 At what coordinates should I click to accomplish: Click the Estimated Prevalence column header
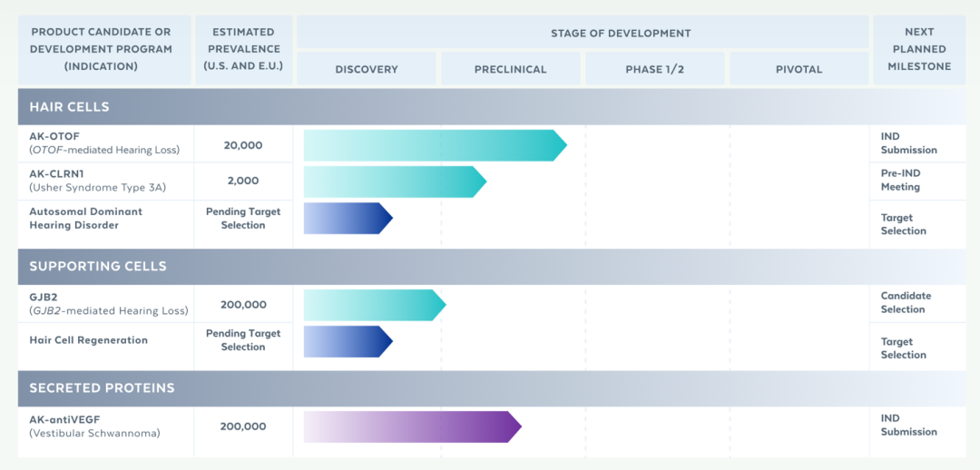(244, 49)
